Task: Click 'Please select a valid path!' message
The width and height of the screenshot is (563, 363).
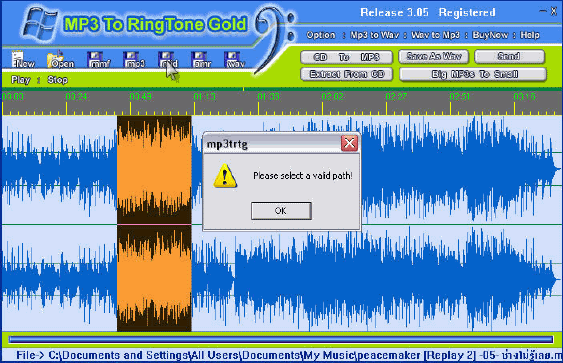Action: coord(303,176)
